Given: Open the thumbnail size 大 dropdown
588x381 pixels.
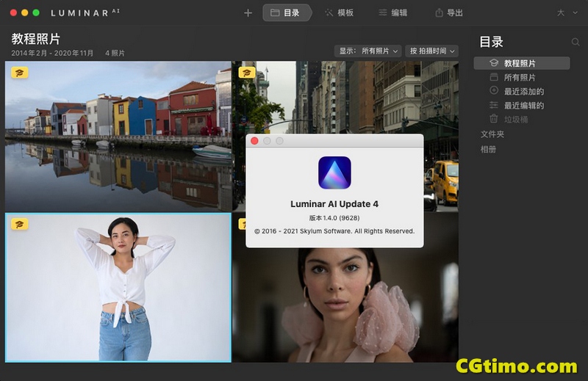Looking at the screenshot, I should point(567,12).
